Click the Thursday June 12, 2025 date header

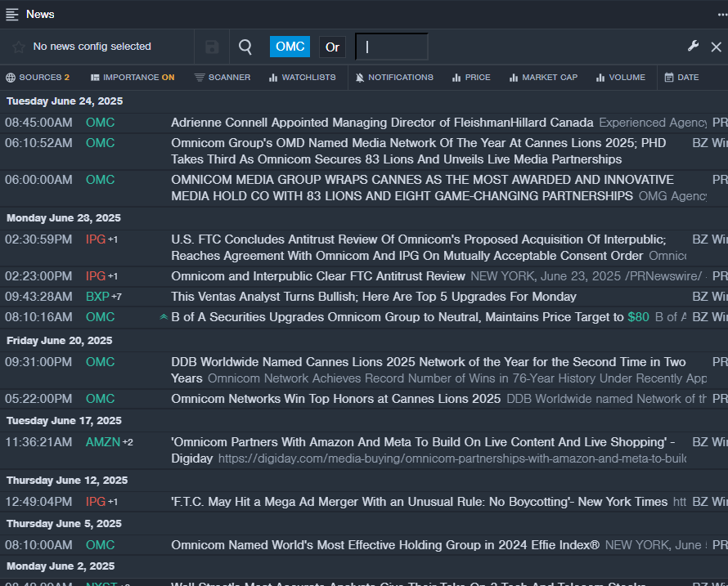pos(67,481)
